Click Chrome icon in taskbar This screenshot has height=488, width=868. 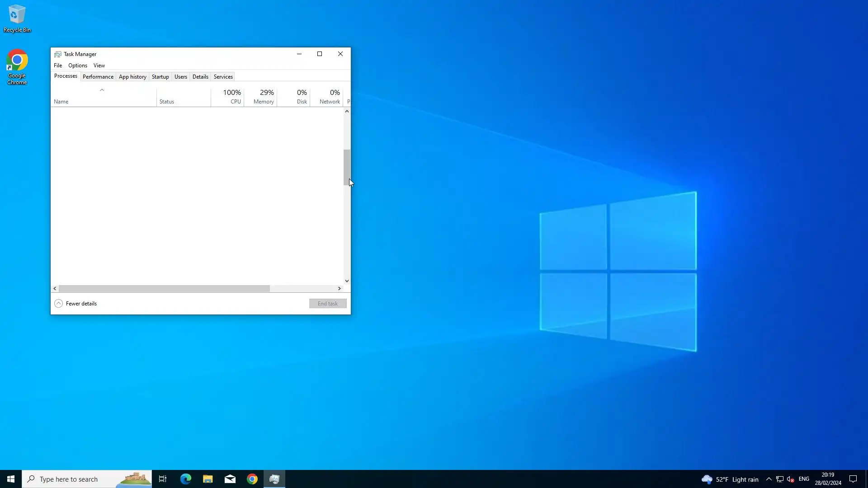tap(252, 479)
